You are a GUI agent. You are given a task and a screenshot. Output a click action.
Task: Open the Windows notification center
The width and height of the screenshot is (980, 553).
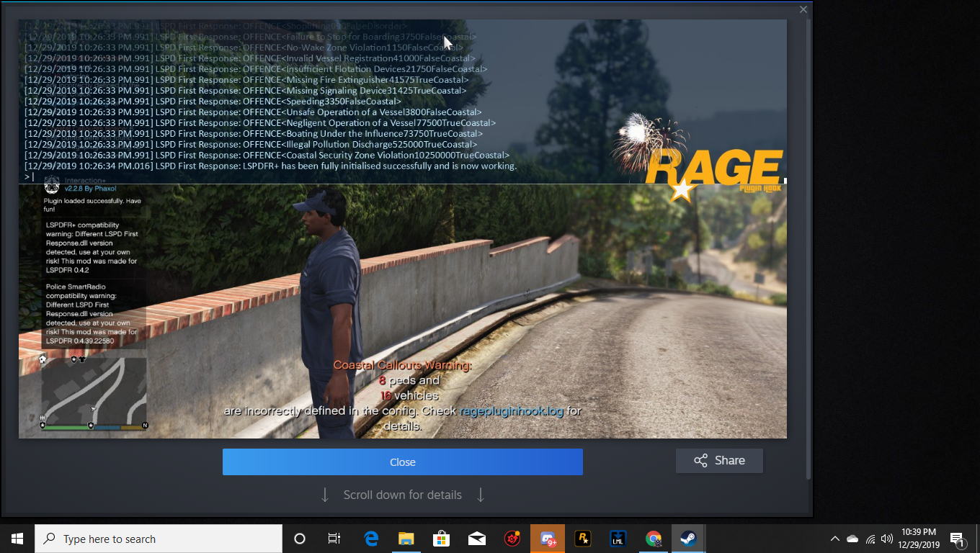tap(958, 539)
